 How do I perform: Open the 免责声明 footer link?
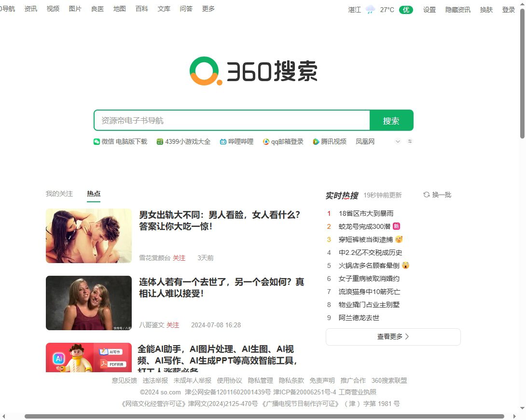click(x=322, y=380)
